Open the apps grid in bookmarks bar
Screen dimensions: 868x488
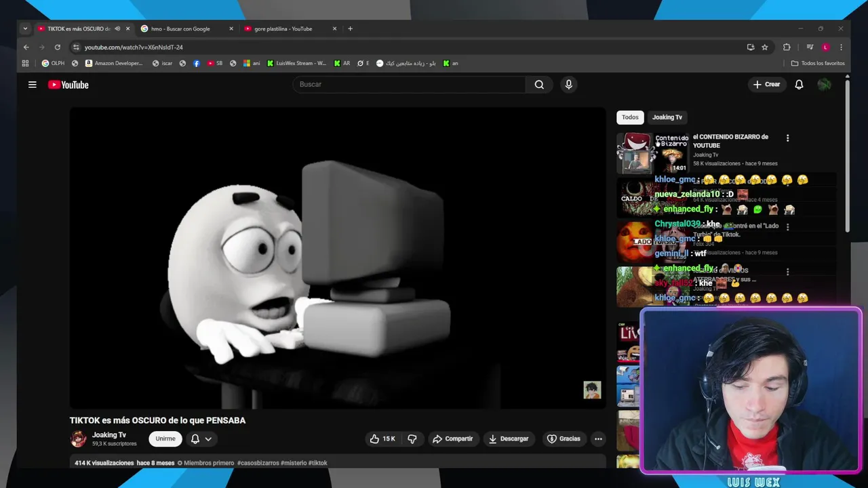point(26,63)
